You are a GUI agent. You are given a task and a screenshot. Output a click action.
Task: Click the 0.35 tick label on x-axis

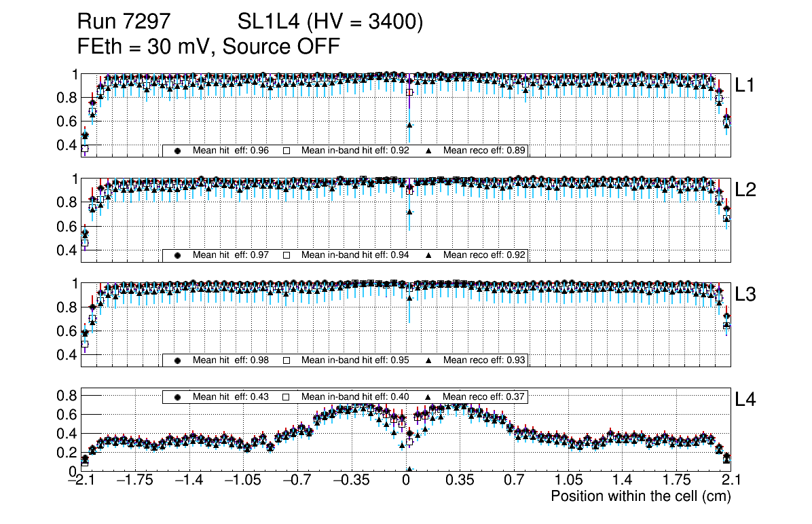460,480
